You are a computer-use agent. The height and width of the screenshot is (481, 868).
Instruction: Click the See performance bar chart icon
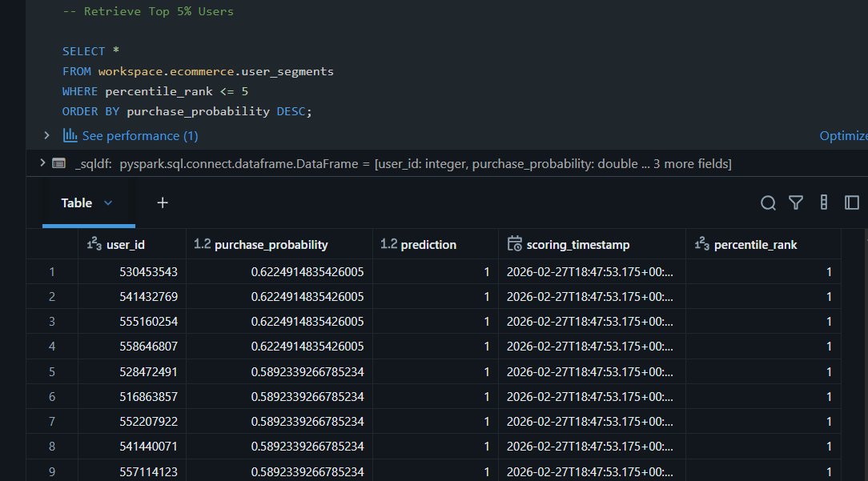tap(70, 135)
